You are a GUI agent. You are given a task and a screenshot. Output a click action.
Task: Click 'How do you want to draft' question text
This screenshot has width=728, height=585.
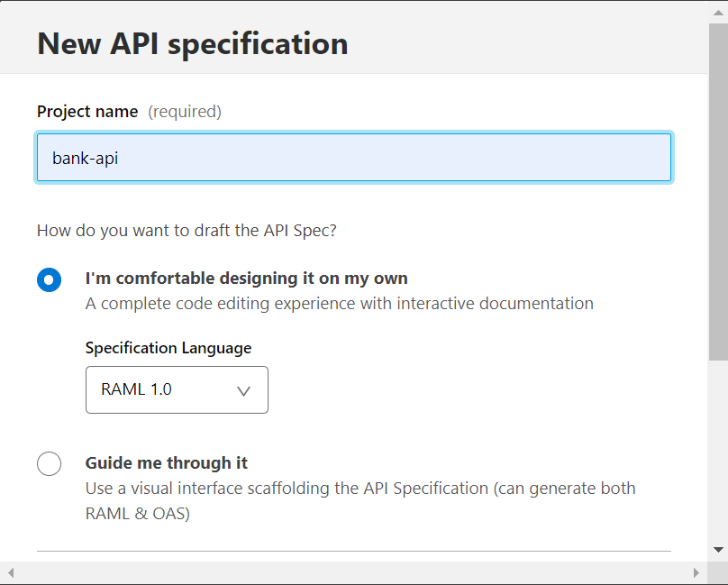click(187, 230)
